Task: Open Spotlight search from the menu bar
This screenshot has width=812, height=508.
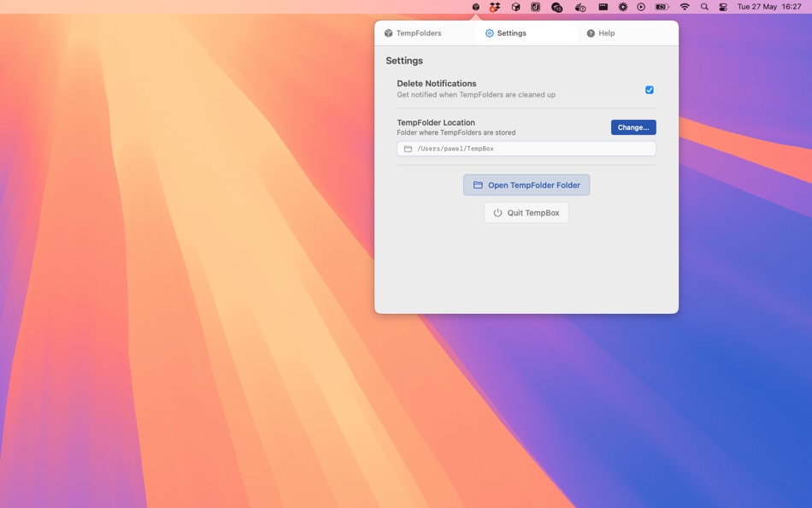Action: coord(704,6)
